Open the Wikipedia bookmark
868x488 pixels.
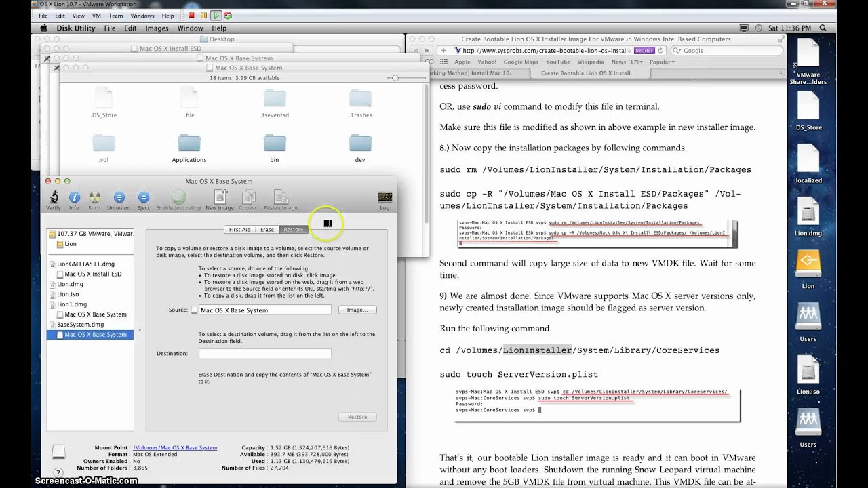click(591, 62)
